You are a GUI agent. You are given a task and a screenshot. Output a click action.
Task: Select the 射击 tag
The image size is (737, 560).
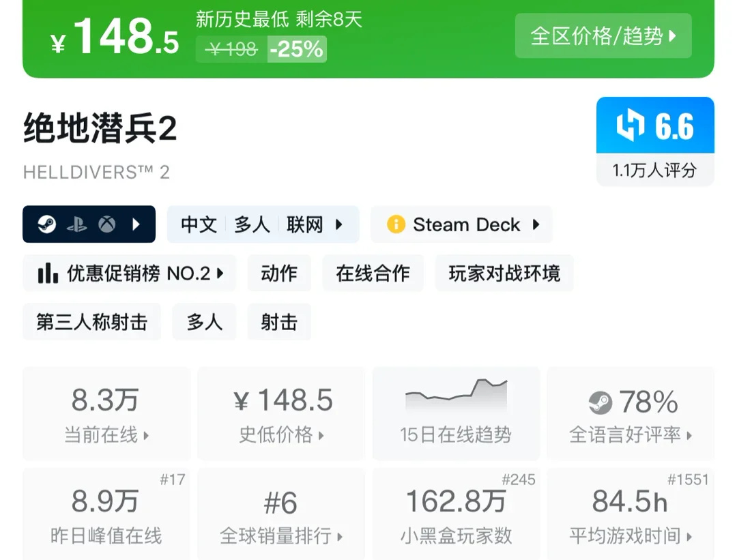click(279, 322)
